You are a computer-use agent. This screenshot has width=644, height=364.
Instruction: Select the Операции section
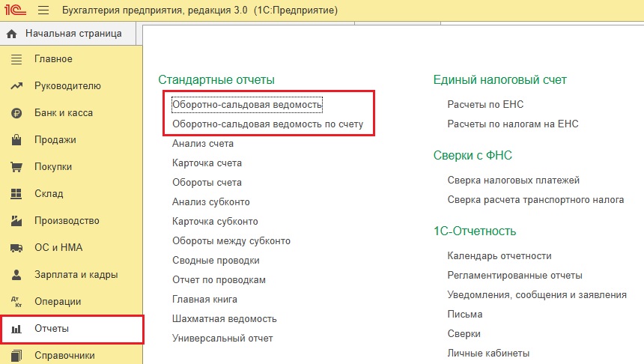coord(58,302)
